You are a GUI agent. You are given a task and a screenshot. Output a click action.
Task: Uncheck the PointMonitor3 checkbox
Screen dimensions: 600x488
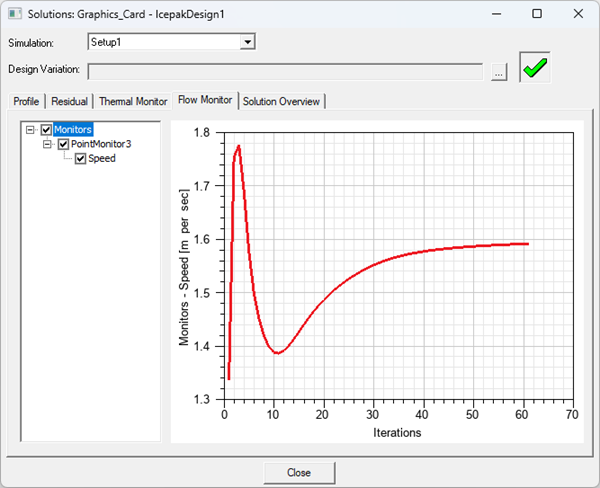point(63,144)
